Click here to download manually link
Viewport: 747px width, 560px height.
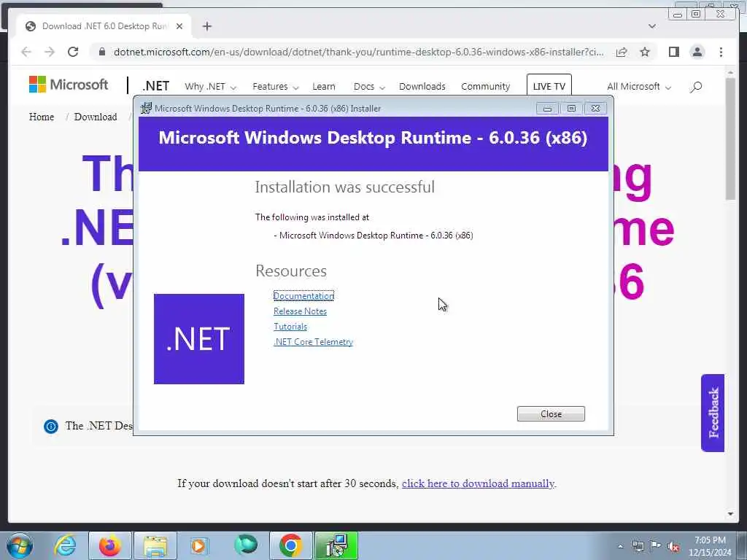(478, 483)
